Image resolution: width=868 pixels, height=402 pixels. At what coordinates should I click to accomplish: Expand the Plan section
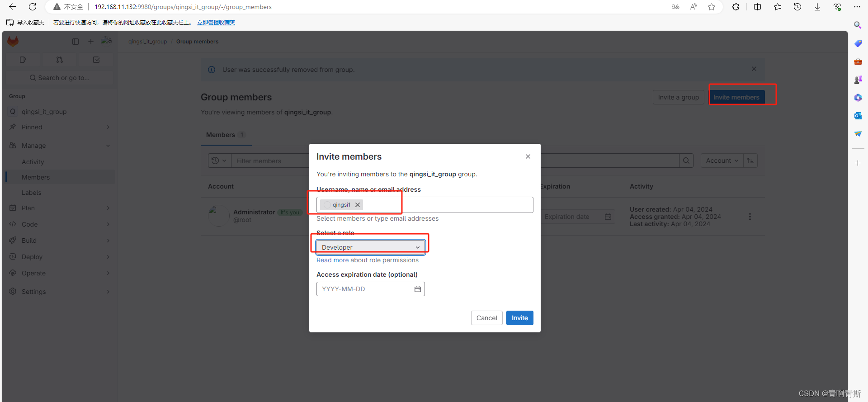60,208
